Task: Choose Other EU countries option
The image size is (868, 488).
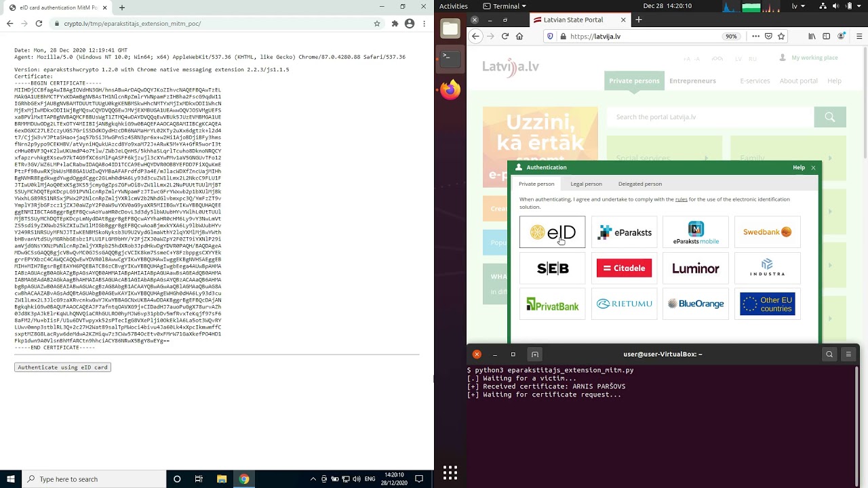Action: [768, 304]
